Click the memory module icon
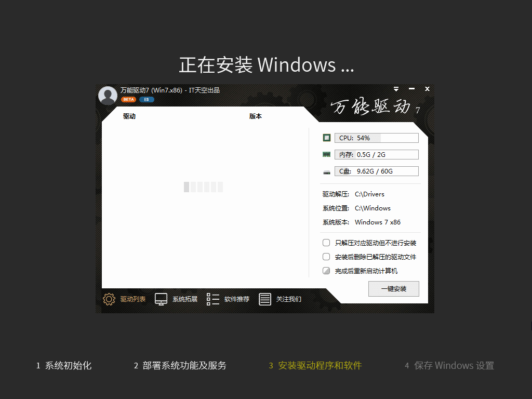Image resolution: width=532 pixels, height=399 pixels. click(x=326, y=154)
